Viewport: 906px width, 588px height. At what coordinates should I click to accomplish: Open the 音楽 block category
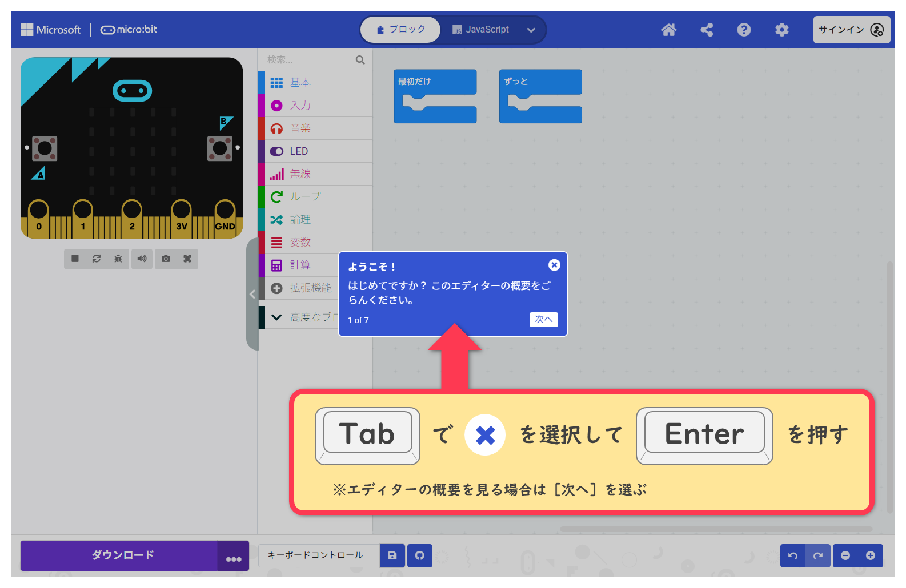click(315, 128)
